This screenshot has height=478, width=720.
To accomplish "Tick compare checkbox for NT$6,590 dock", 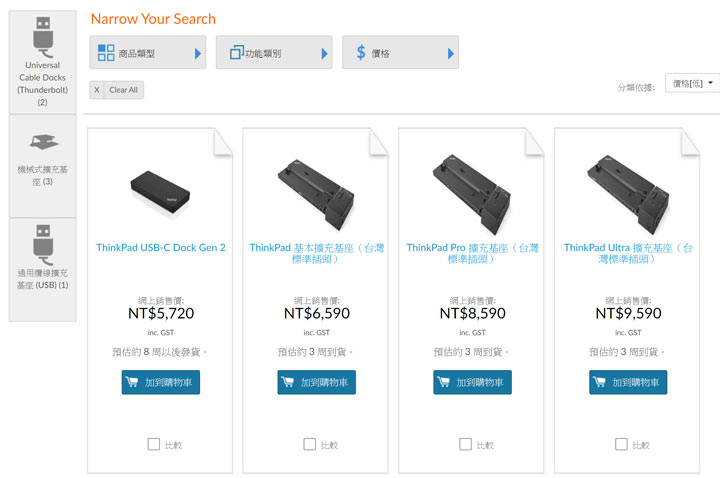I will (x=310, y=444).
